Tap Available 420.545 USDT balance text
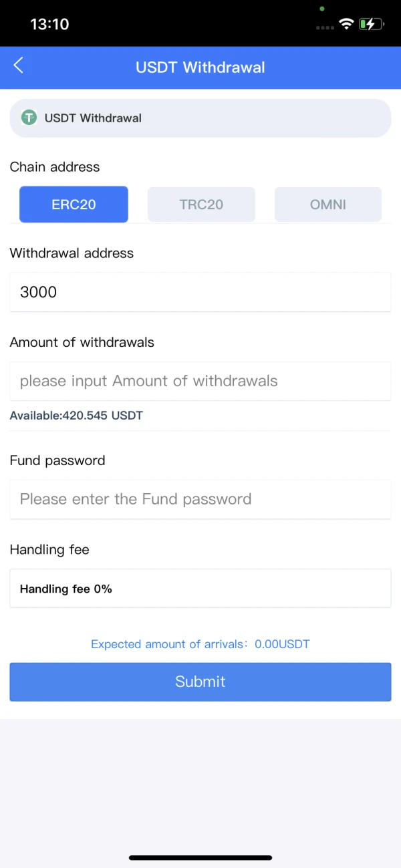The image size is (401, 868). pos(76,416)
